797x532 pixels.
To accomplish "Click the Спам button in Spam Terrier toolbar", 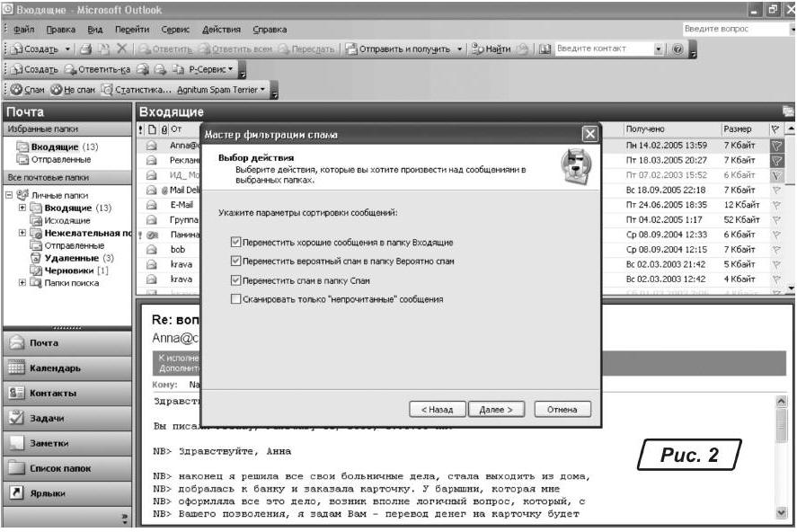I will 27,90.
